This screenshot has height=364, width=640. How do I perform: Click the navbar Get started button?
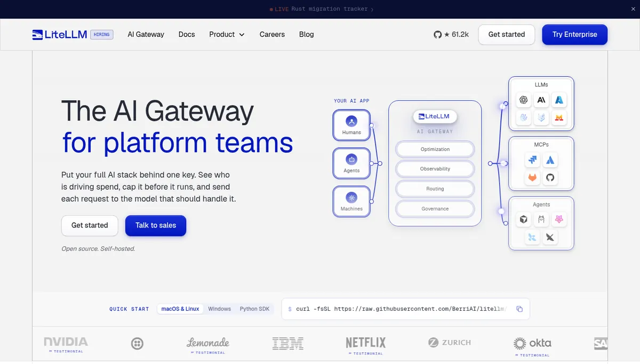tap(507, 35)
